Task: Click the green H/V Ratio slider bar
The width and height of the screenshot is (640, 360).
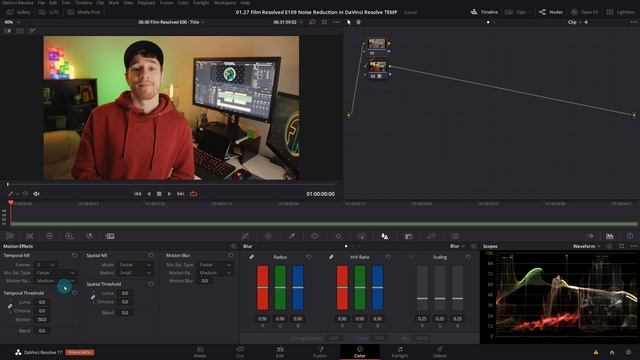Action: point(360,288)
